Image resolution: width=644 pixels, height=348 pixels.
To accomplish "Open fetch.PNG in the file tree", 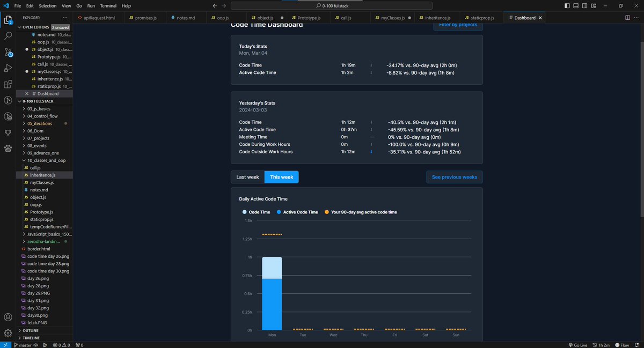I will [44, 323].
